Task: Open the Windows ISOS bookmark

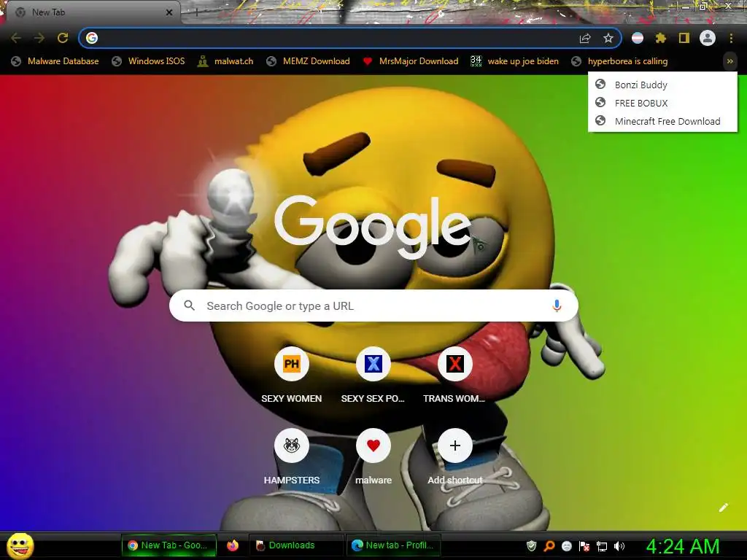Action: (149, 61)
